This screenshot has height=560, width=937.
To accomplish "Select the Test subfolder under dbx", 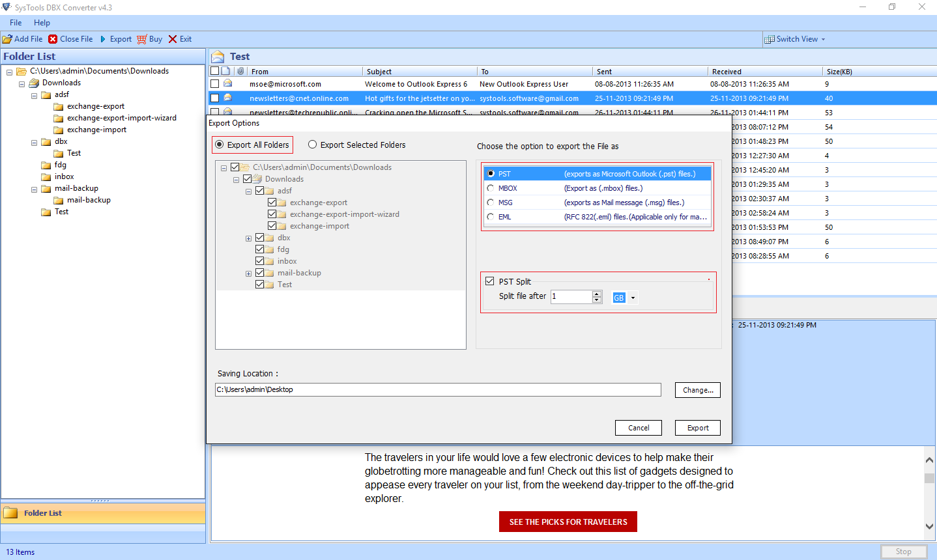I will [74, 153].
